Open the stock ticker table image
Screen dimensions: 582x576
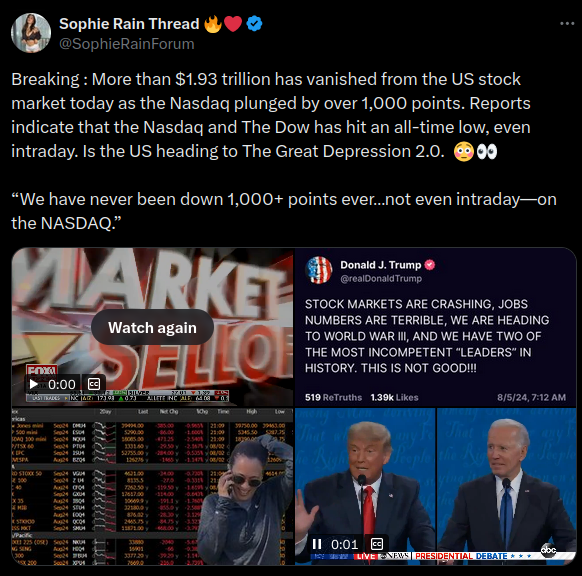point(153,487)
